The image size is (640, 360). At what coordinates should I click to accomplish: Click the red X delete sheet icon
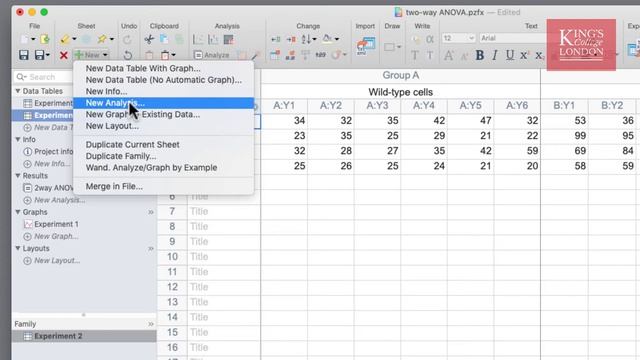pos(63,55)
